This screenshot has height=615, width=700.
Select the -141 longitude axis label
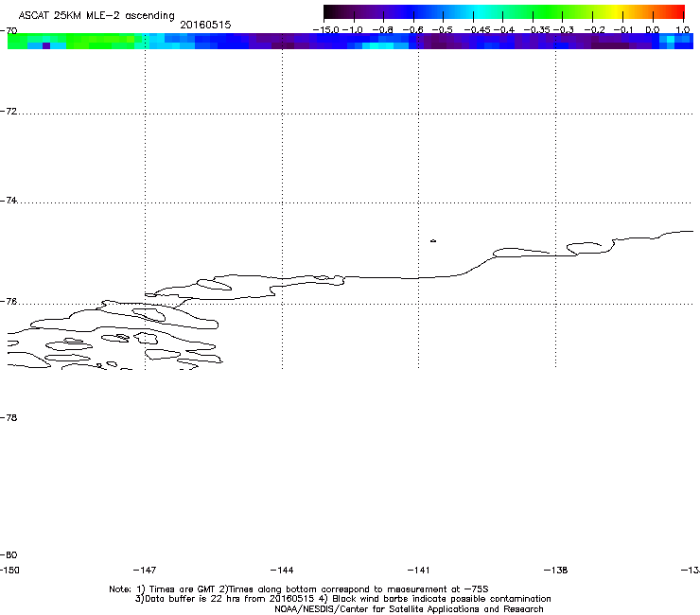418,571
